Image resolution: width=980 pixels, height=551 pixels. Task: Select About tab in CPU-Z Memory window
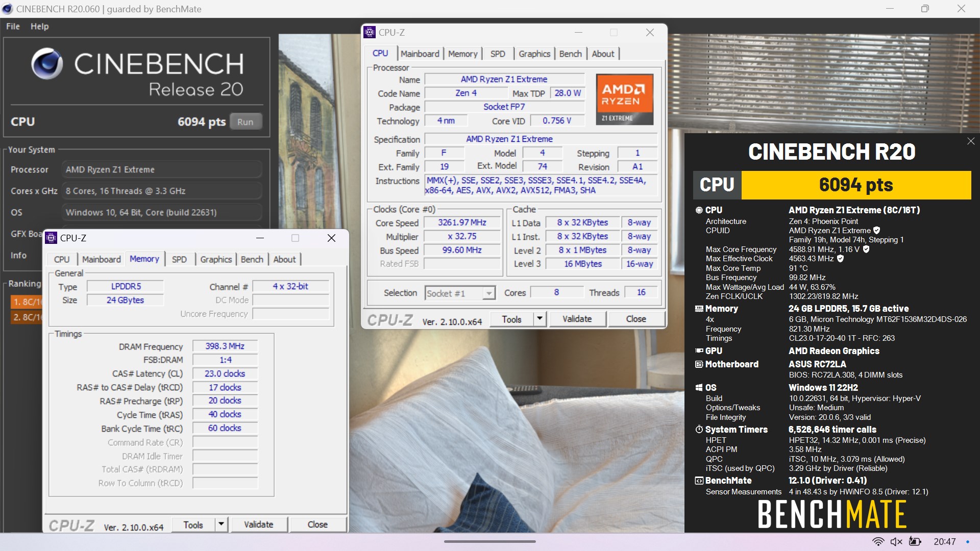(284, 260)
